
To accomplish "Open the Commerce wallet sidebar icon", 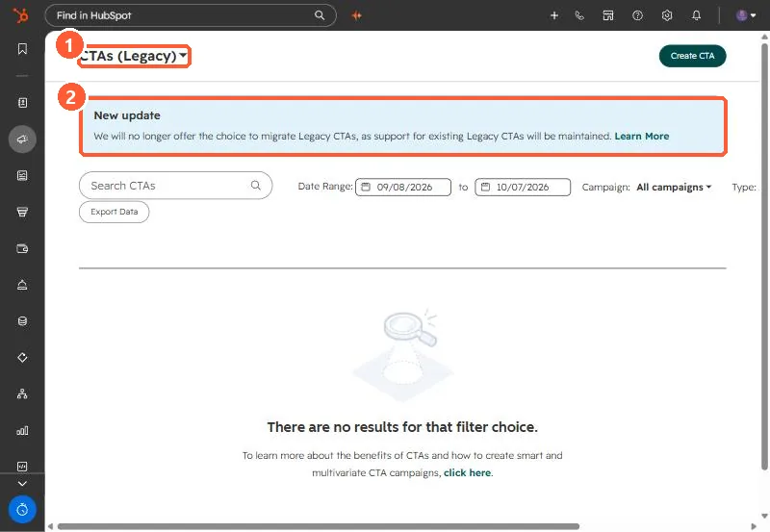I will click(22, 248).
